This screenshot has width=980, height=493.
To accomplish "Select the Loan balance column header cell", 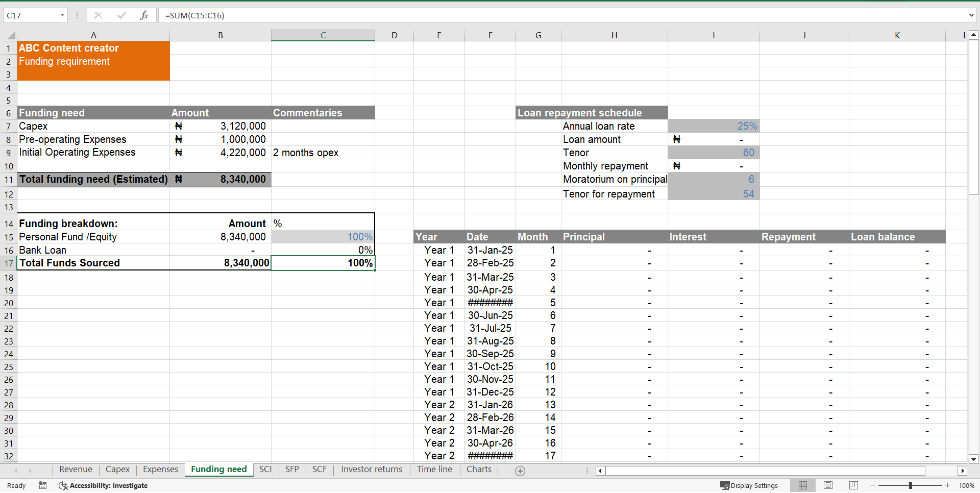I will [x=897, y=237].
